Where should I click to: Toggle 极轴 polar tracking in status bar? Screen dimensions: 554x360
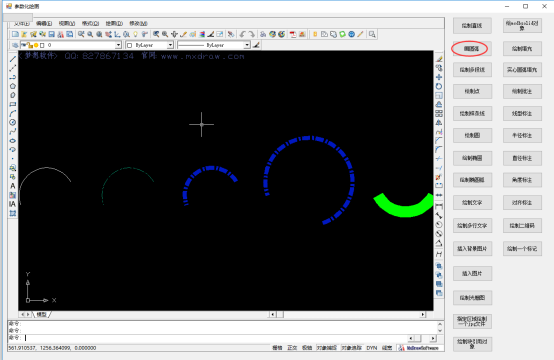[307, 348]
